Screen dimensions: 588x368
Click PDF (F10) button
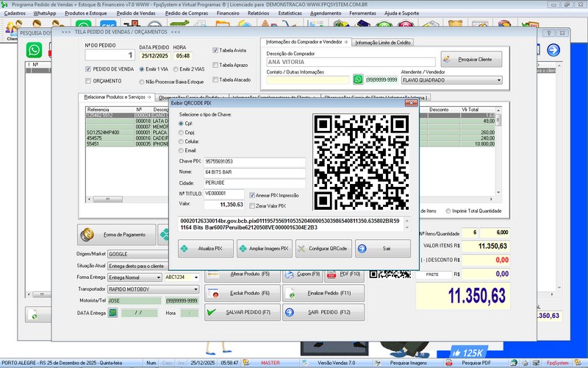[x=344, y=276]
